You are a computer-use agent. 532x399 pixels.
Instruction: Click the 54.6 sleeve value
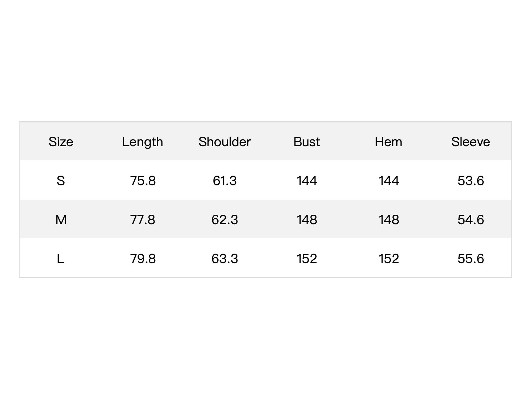[471, 220]
